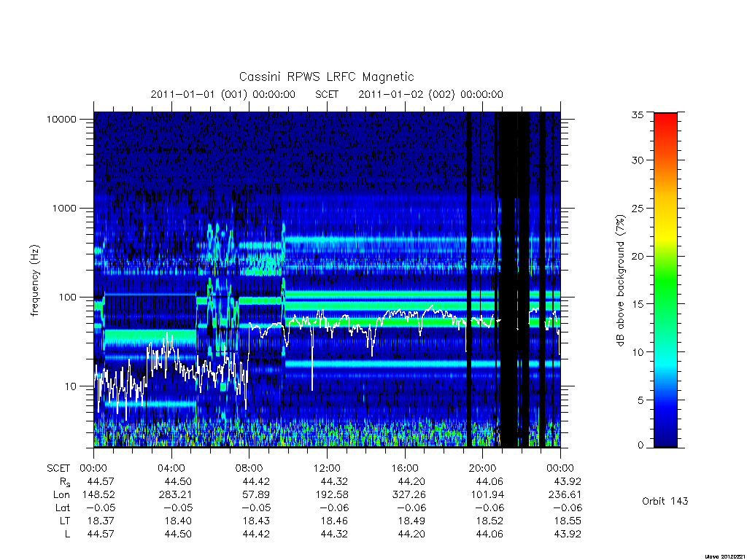Click Rs row value 44.32
Viewport: 747px width, 560px height.
[334, 481]
